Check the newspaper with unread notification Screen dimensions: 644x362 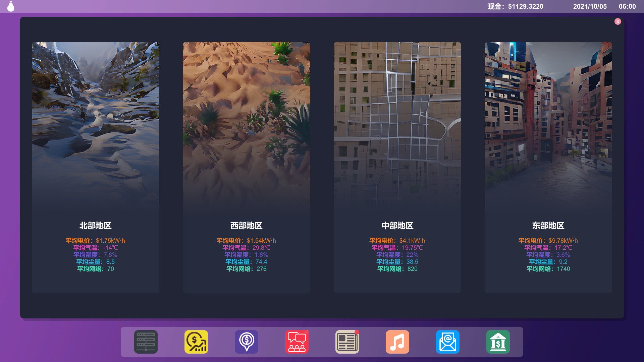(x=347, y=342)
